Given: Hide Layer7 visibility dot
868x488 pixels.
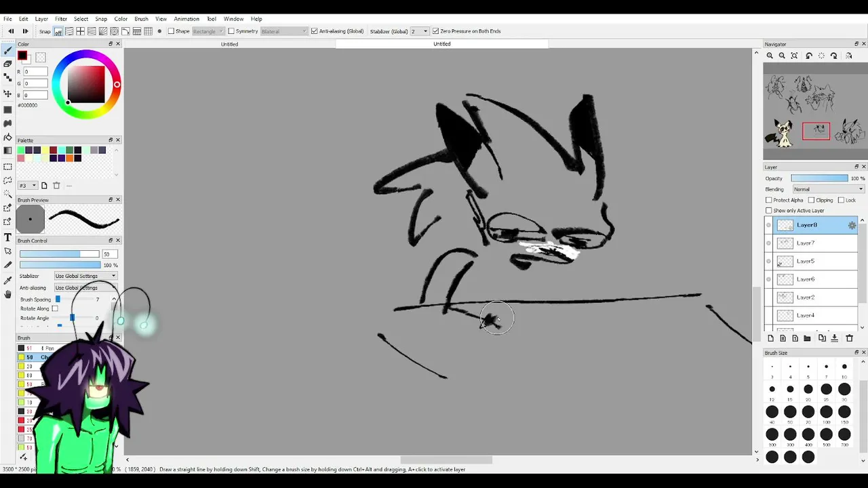Looking at the screenshot, I should pyautogui.click(x=768, y=243).
